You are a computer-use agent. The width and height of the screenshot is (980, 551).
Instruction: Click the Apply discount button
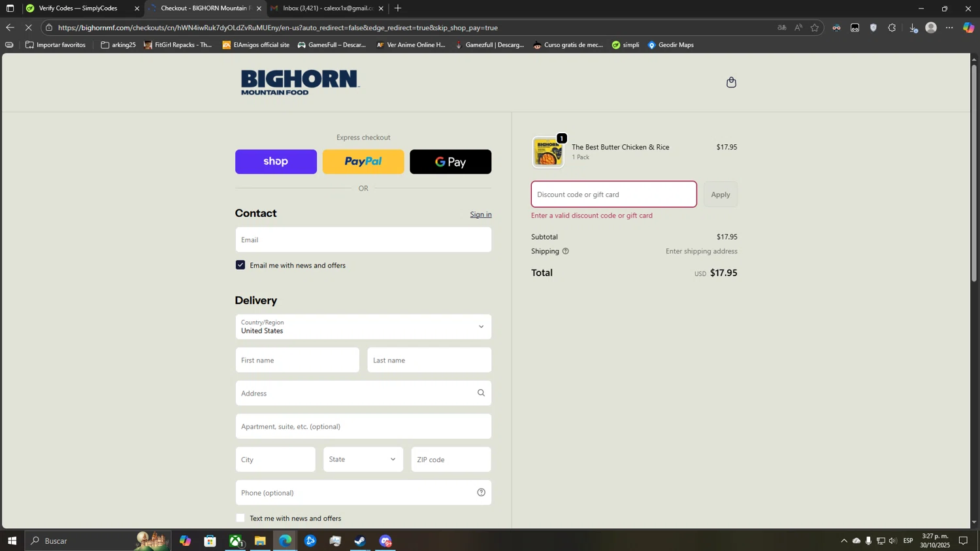pos(720,195)
